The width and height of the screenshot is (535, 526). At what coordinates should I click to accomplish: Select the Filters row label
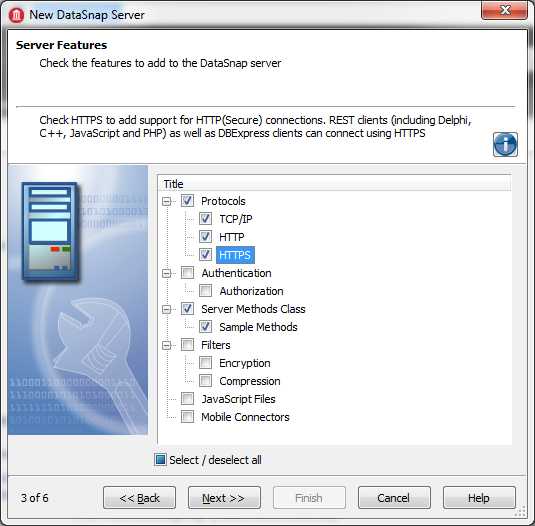tap(216, 345)
